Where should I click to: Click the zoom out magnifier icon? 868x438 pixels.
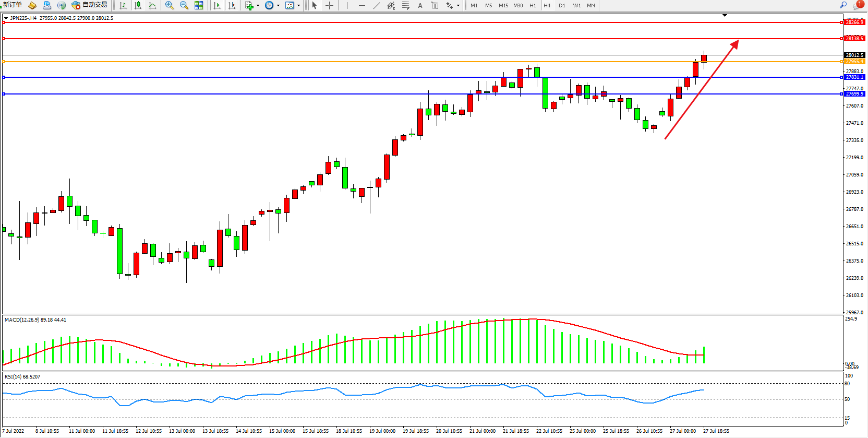click(184, 5)
